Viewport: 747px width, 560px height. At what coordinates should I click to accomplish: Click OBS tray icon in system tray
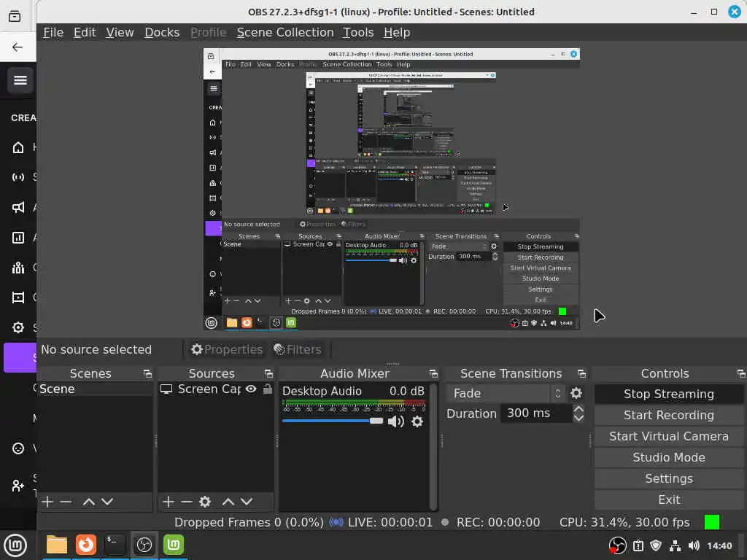point(617,545)
